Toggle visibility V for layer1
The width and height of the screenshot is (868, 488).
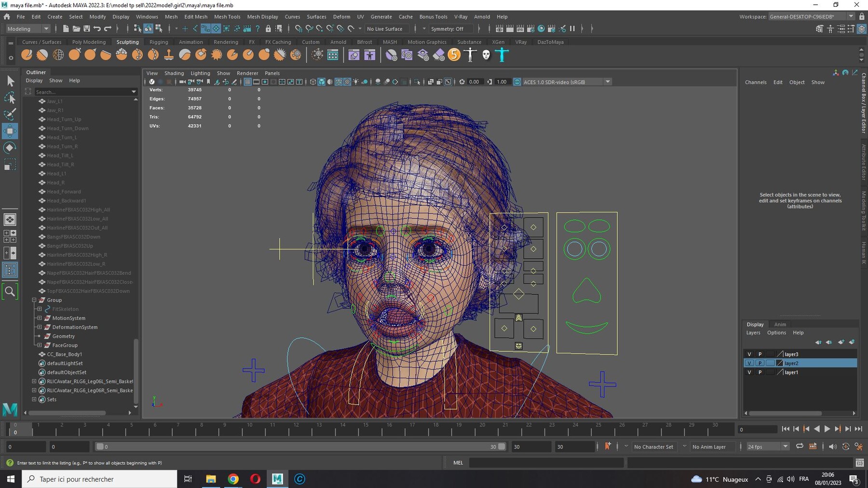[x=749, y=372]
